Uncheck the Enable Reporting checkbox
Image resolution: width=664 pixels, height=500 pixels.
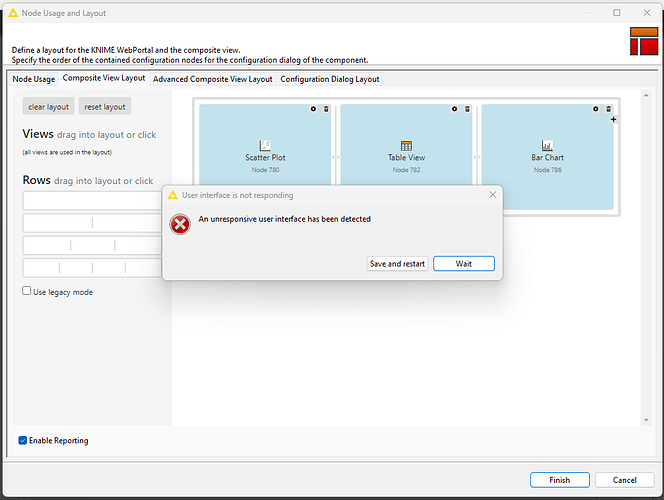(23, 440)
